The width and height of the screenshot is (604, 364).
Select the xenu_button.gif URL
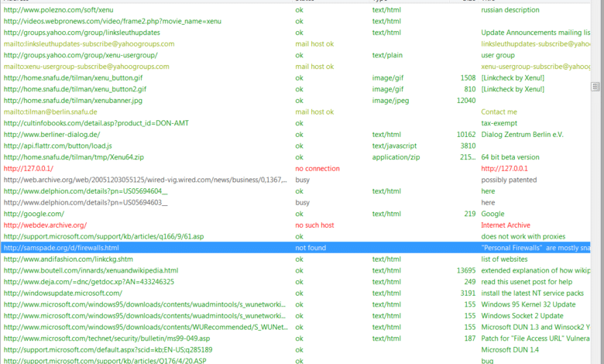[74, 78]
